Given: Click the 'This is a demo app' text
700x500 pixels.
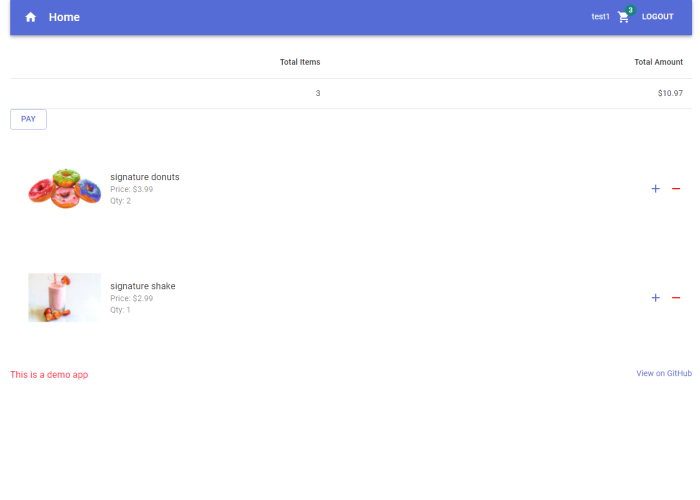Looking at the screenshot, I should pos(49,375).
